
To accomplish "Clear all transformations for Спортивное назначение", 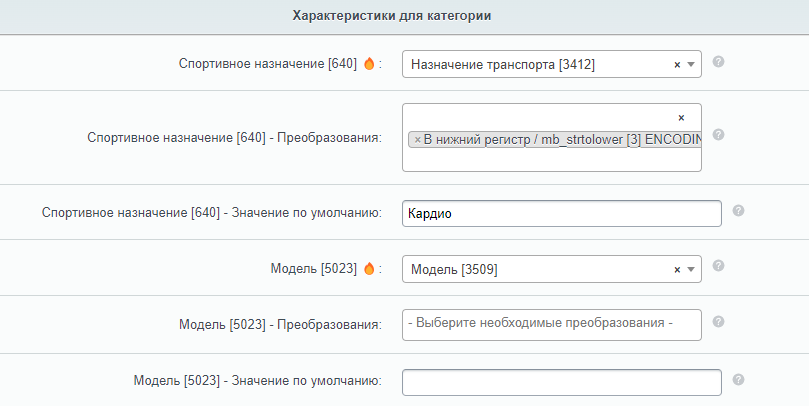I will tap(681, 118).
